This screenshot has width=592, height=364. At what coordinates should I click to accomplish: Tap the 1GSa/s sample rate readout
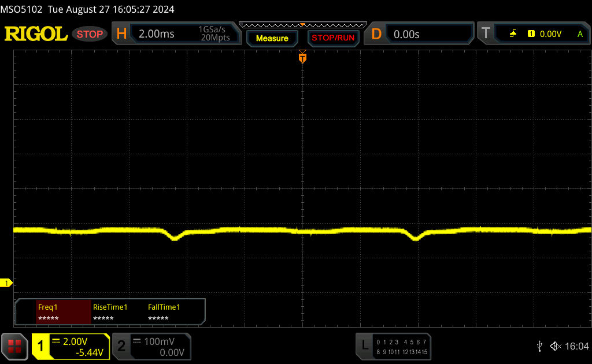point(212,29)
